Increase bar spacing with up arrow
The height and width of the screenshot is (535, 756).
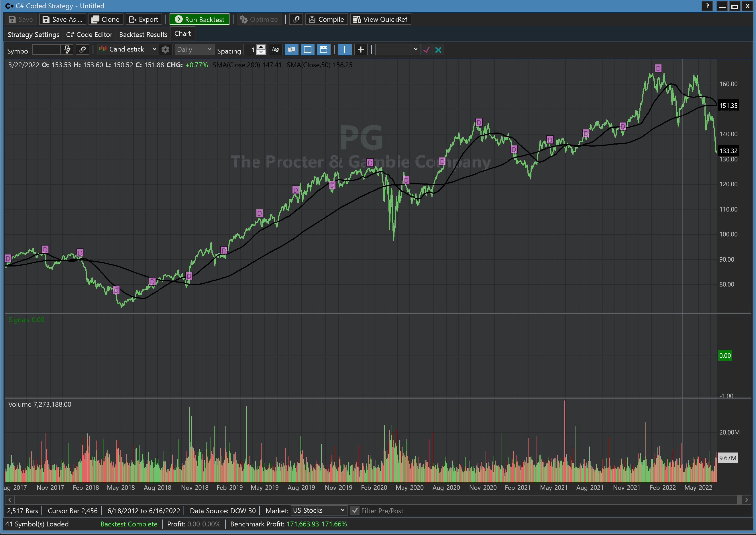pos(261,47)
